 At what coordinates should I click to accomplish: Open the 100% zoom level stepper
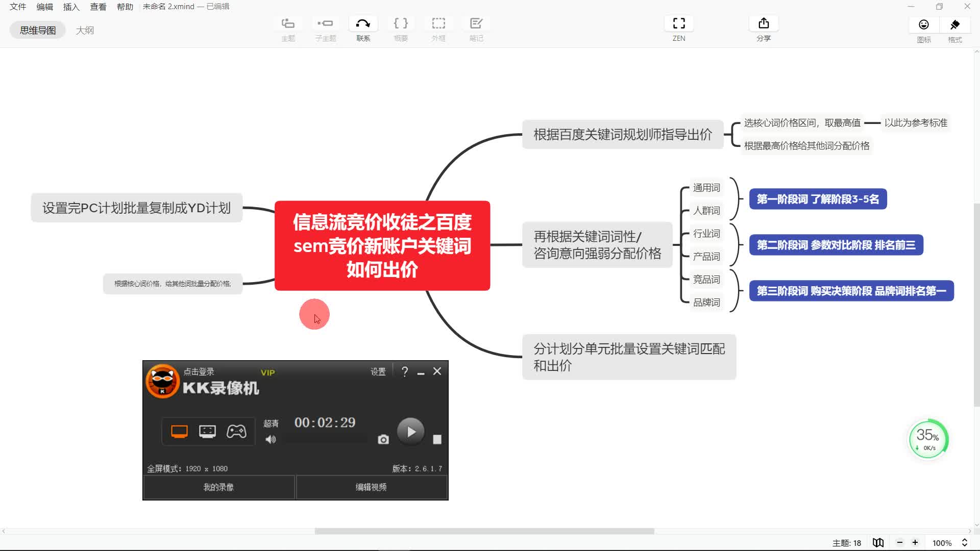[965, 543]
